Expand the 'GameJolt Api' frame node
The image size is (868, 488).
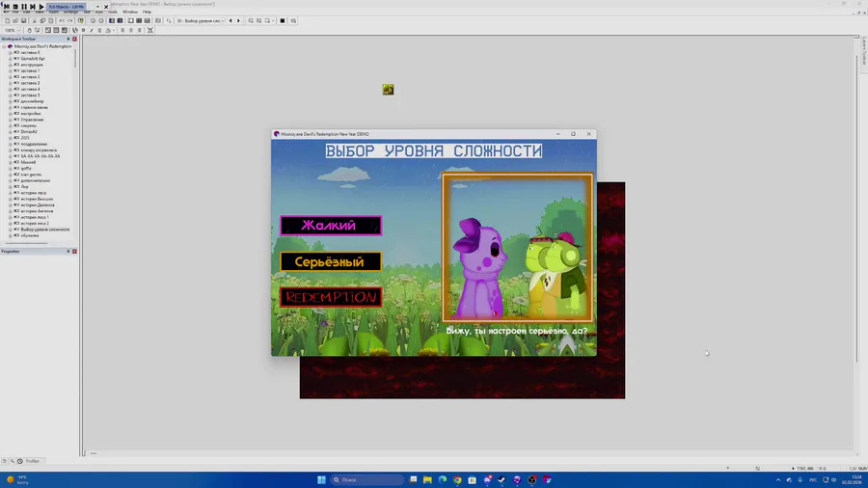tap(10, 59)
